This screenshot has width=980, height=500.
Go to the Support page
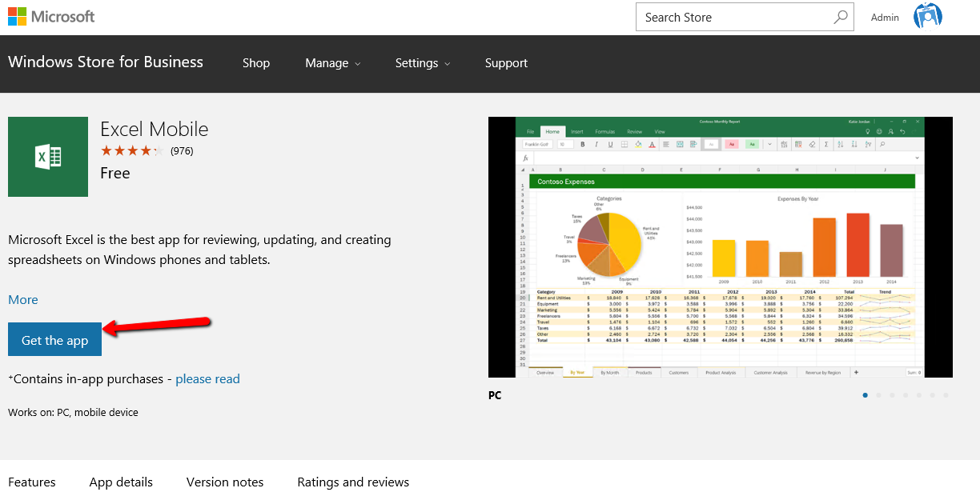(x=506, y=63)
